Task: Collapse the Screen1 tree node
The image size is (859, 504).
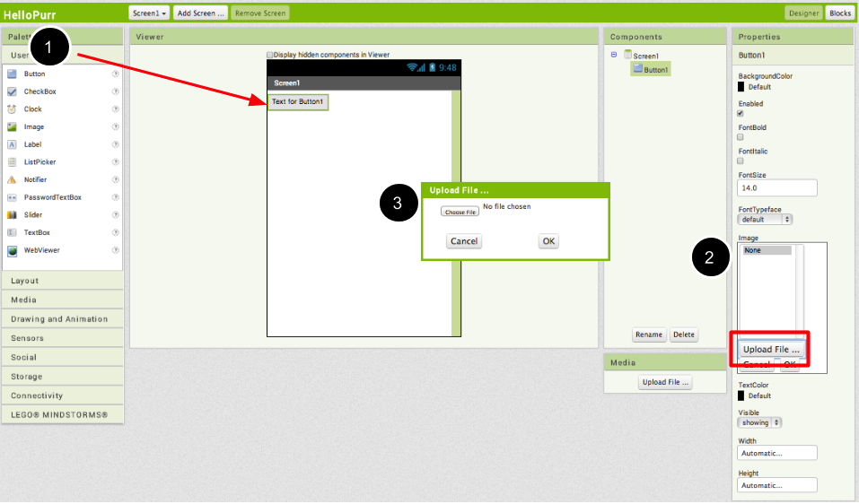Action: tap(614, 55)
